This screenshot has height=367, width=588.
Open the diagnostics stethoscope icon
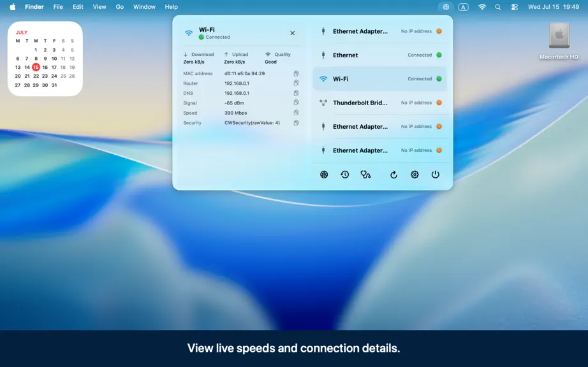tap(365, 175)
